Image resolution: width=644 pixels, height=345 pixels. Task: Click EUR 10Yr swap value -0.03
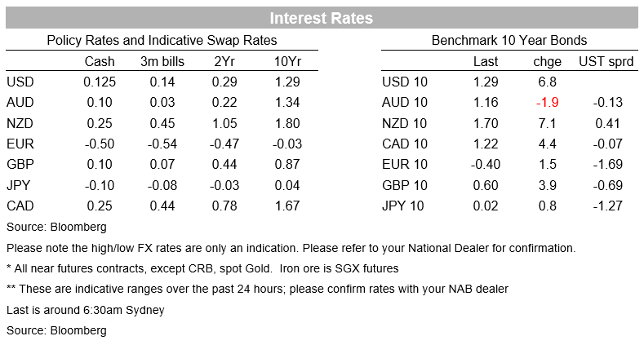(x=287, y=144)
